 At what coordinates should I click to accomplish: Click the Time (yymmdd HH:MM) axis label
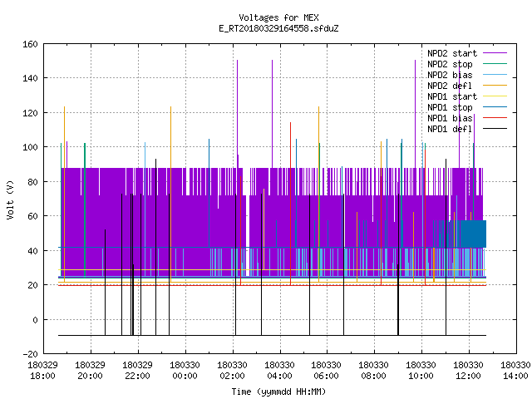[x=278, y=392]
